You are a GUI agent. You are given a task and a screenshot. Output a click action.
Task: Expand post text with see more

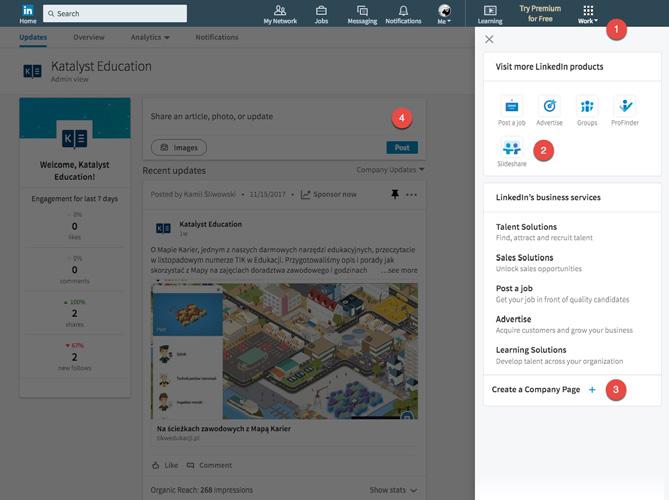[400, 270]
